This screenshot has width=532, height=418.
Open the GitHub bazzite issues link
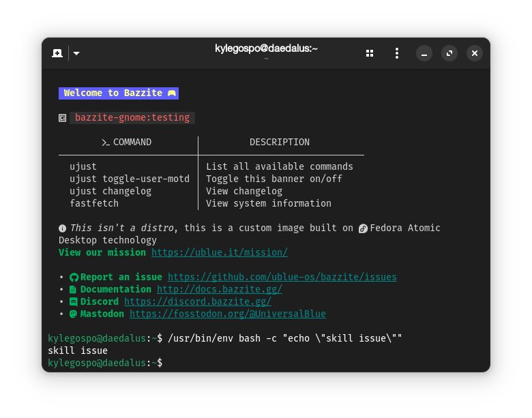pos(282,277)
